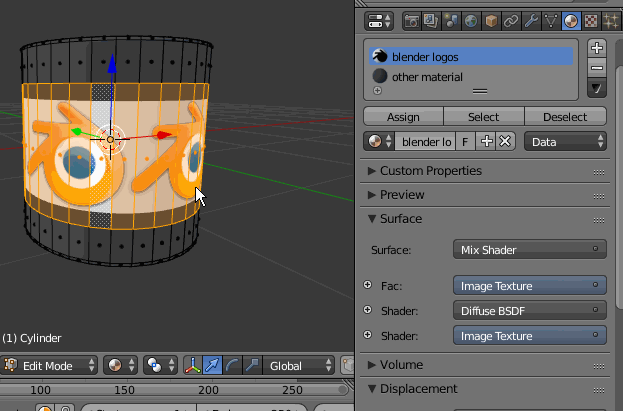Open the Scene properties tab

click(451, 21)
